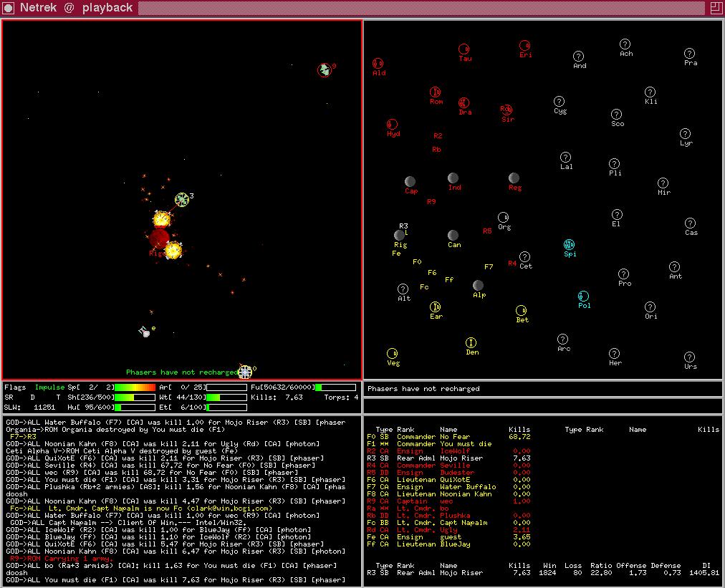Image resolution: width=725 pixels, height=588 pixels.
Task: Click the speed (Sp) gauge bar
Action: point(135,387)
